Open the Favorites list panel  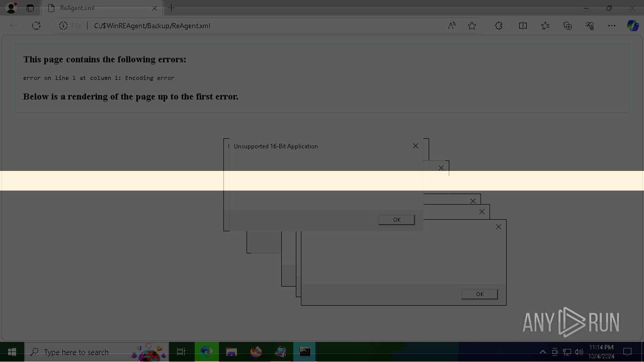[545, 26]
